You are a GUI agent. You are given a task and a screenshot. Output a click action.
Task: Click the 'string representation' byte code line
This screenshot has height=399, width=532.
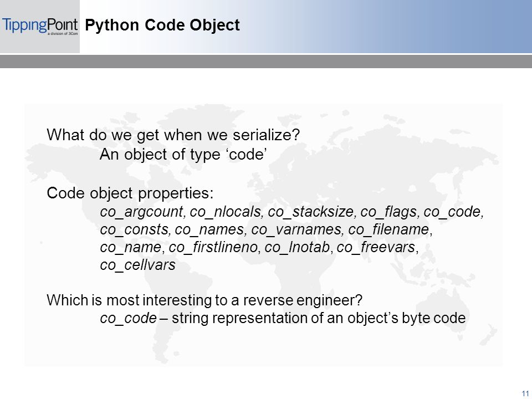pos(283,318)
